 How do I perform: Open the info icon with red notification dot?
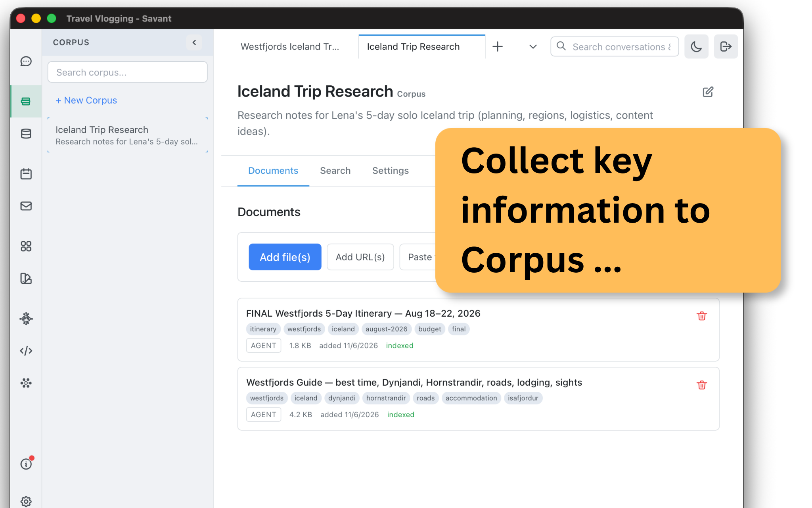26,464
